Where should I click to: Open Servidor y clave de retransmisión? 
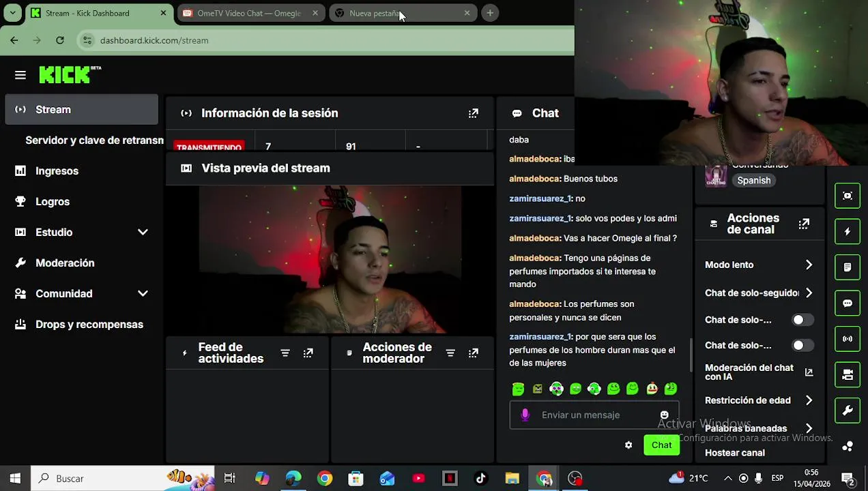pyautogui.click(x=94, y=140)
